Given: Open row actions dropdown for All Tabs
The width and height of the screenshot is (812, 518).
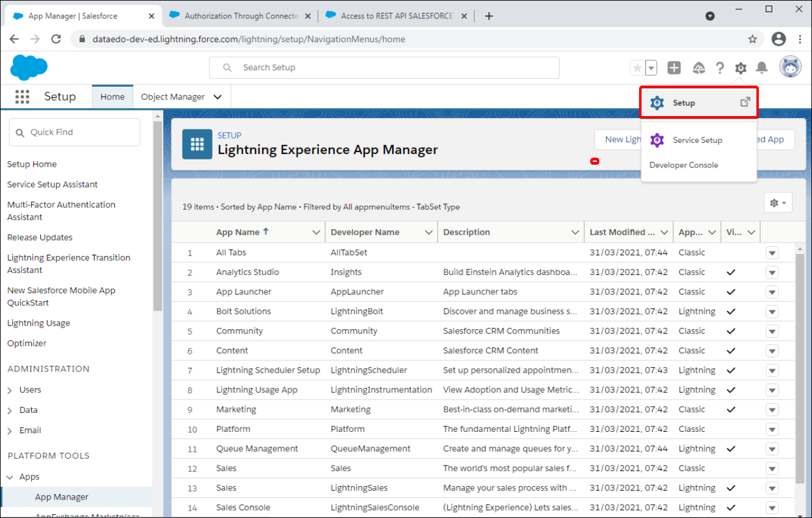Looking at the screenshot, I should [772, 253].
